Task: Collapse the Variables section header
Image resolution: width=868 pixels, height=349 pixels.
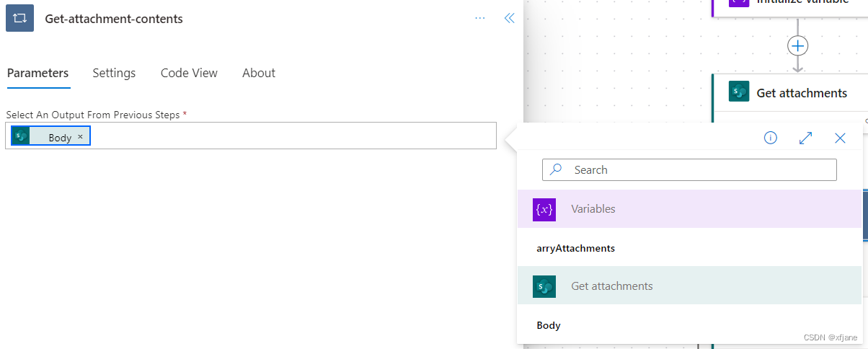Action: pyautogui.click(x=689, y=209)
